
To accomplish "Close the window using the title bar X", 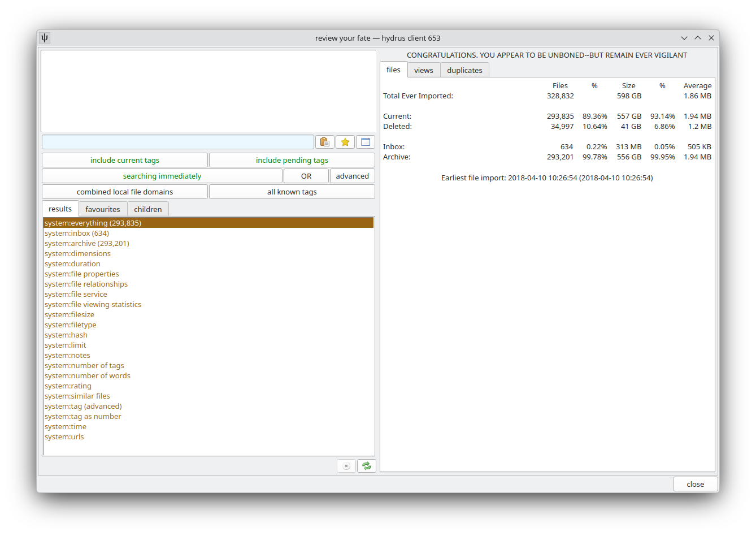I will pyautogui.click(x=711, y=38).
